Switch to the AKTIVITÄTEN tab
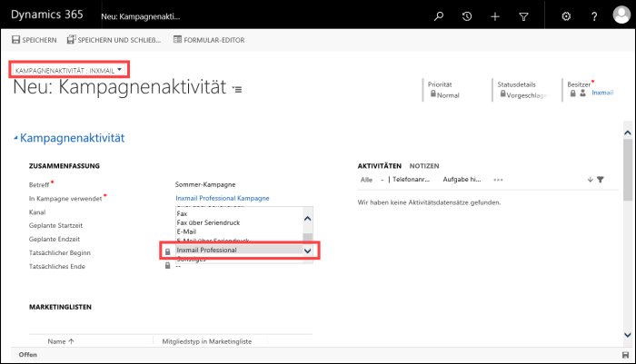This screenshot has height=364, width=636. 379,166
